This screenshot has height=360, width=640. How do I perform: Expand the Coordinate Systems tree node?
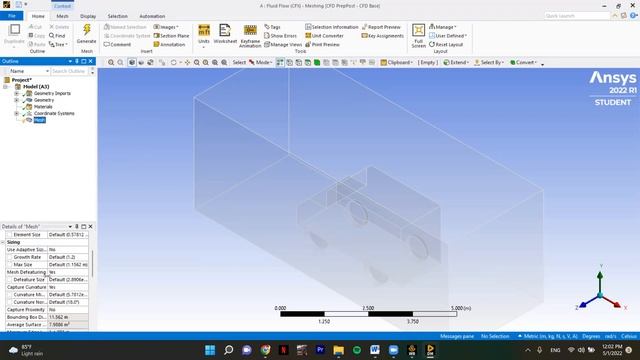17,113
